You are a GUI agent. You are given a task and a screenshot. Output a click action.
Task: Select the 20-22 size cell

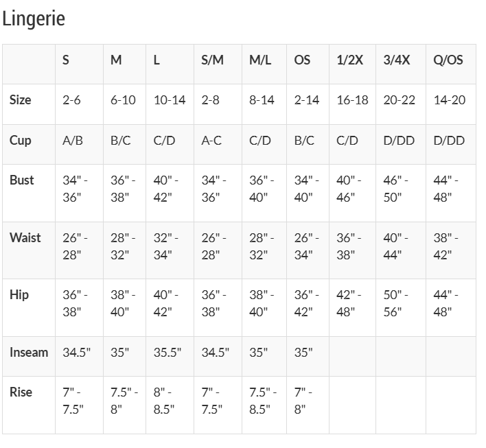tap(400, 99)
